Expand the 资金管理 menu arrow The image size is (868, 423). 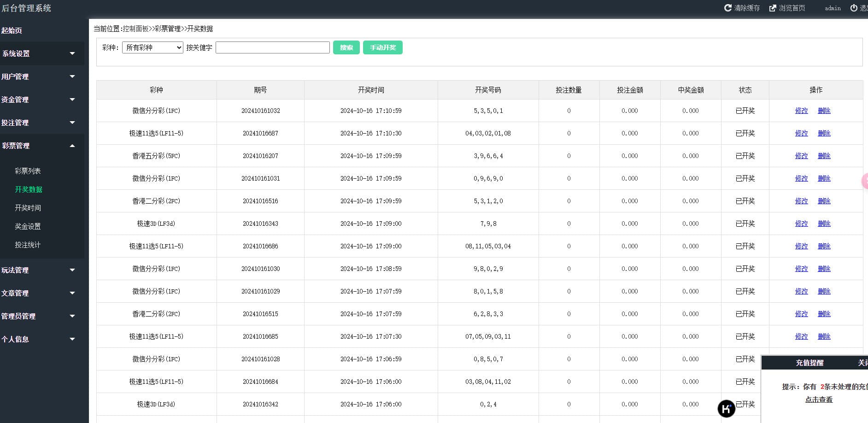(72, 100)
